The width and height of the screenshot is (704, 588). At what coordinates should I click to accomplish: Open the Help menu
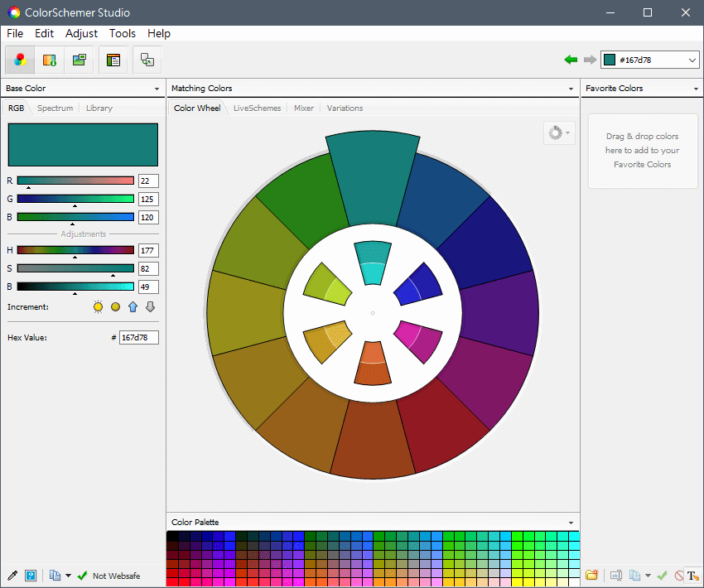click(x=159, y=33)
